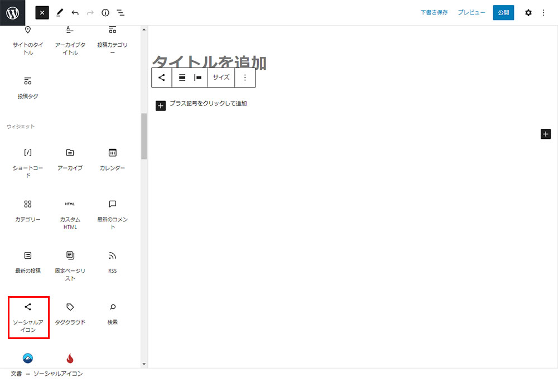Insert the RSS feed block
558x392 pixels.
(112, 262)
